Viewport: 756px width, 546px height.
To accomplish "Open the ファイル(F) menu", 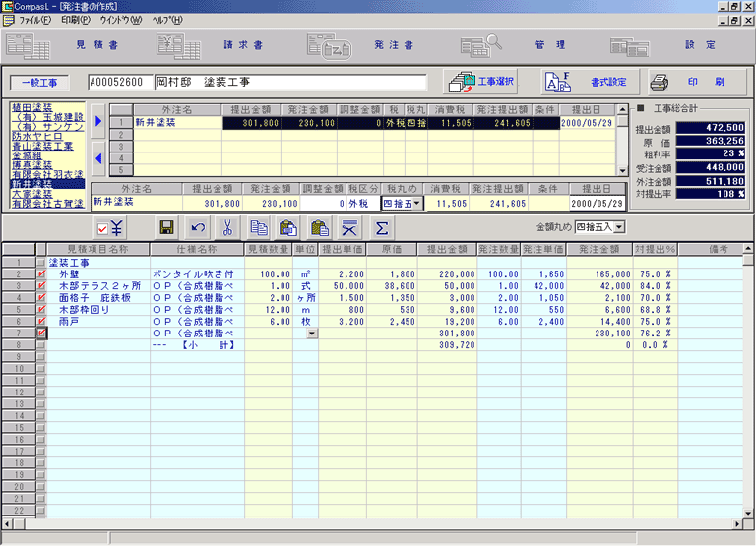I will [x=34, y=20].
